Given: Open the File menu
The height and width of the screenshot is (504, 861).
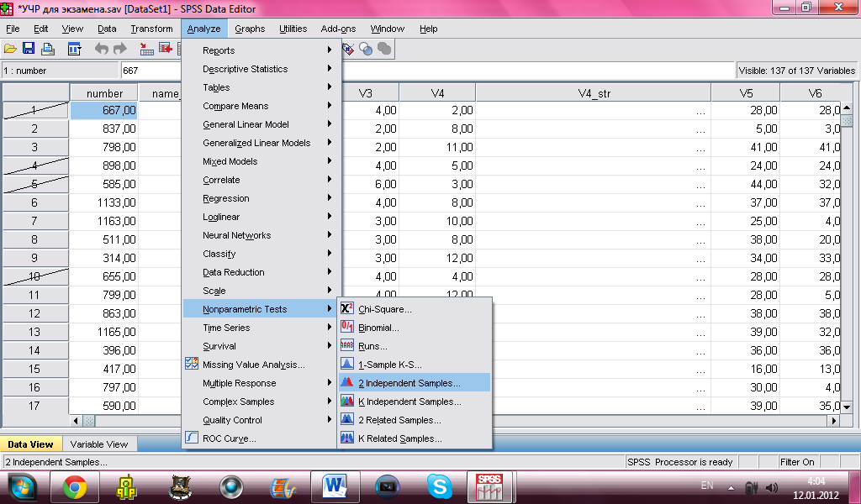Looking at the screenshot, I should [x=13, y=29].
